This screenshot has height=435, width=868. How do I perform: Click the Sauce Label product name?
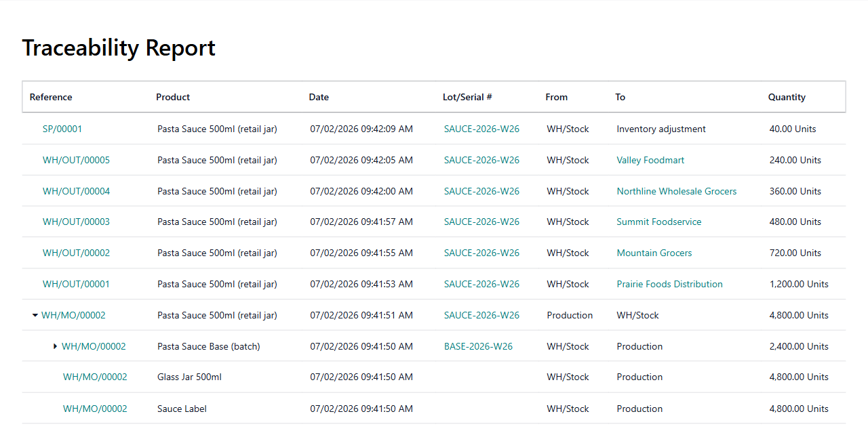(182, 409)
